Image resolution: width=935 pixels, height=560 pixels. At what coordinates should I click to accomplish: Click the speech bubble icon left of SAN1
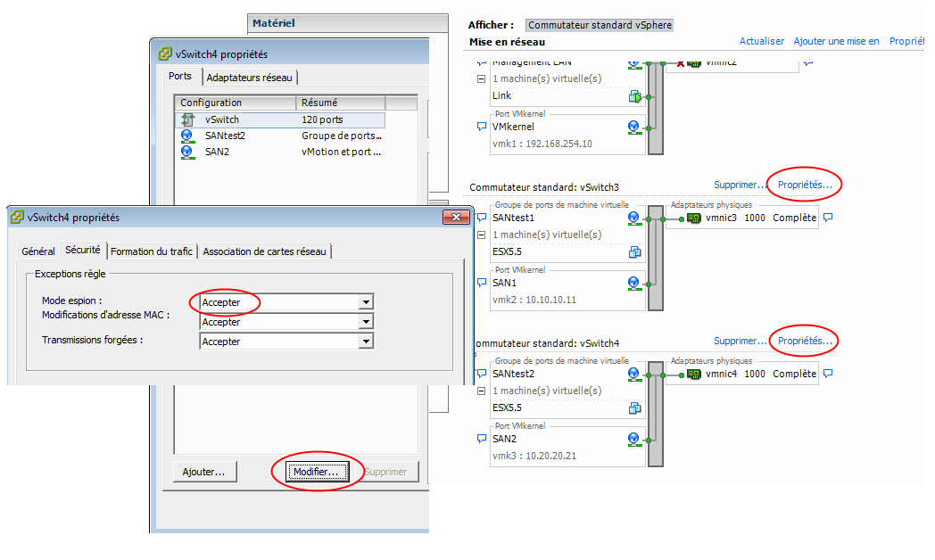[x=482, y=283]
